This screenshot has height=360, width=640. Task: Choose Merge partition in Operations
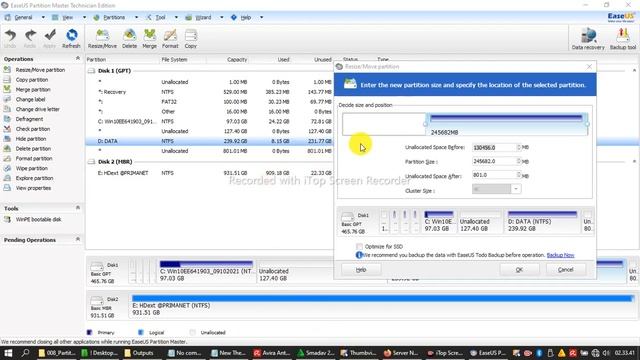coord(33,89)
